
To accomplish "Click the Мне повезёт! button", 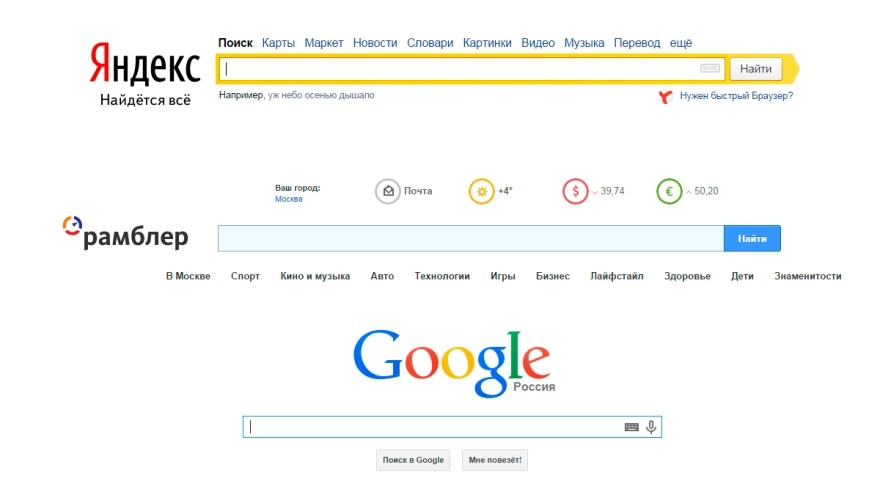I will pyautogui.click(x=495, y=460).
